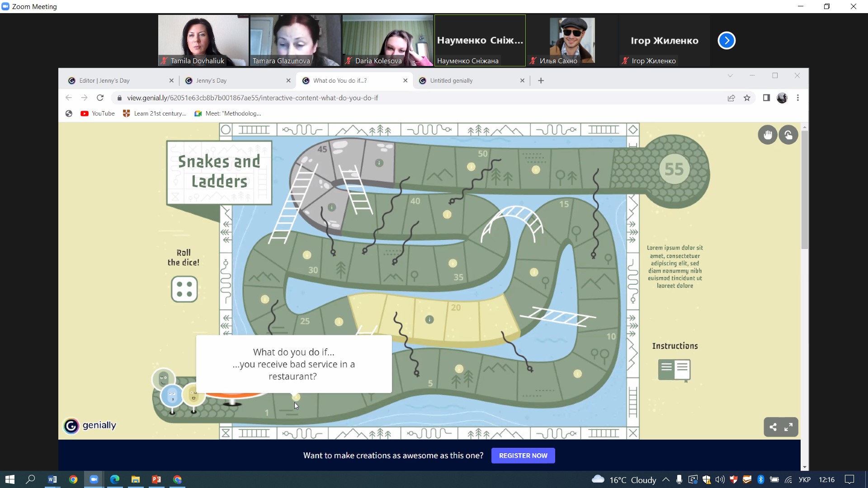Toggle the browser side panel icon
This screenshot has width=868, height=488.
coord(766,98)
